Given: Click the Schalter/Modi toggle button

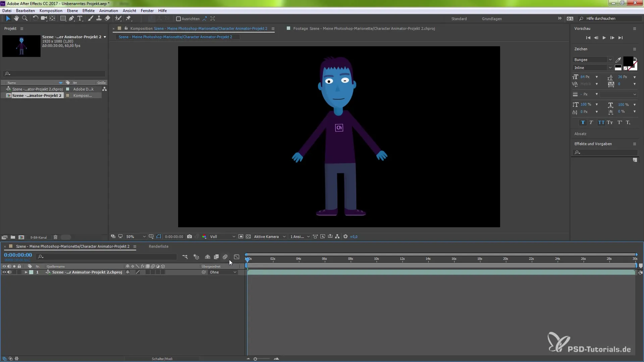Looking at the screenshot, I should point(162,359).
